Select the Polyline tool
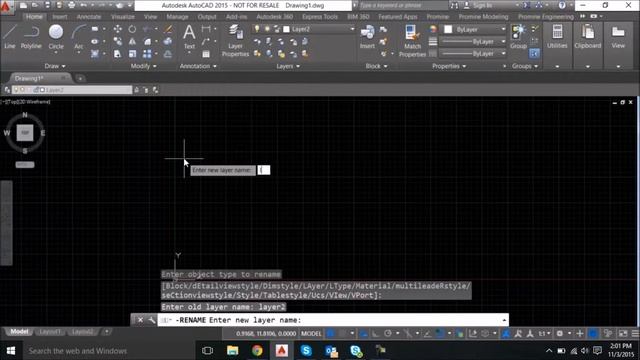Image resolution: width=640 pixels, height=360 pixels. pos(31,37)
